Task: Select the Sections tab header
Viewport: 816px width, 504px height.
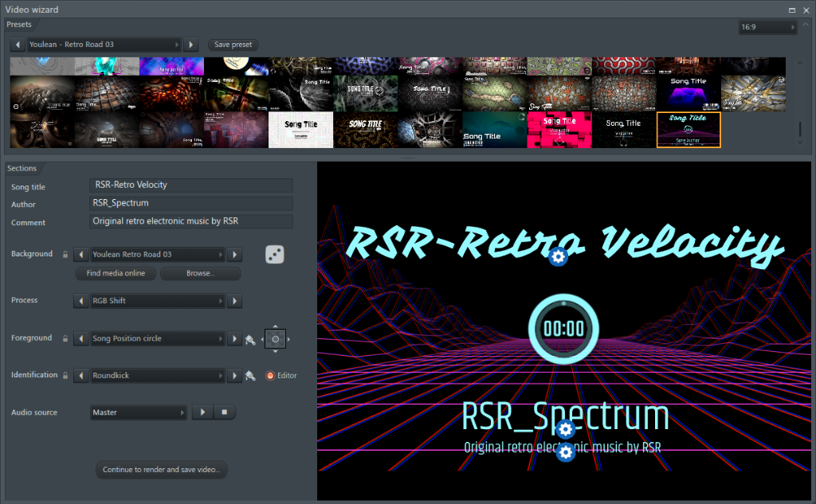Action: 22,169
